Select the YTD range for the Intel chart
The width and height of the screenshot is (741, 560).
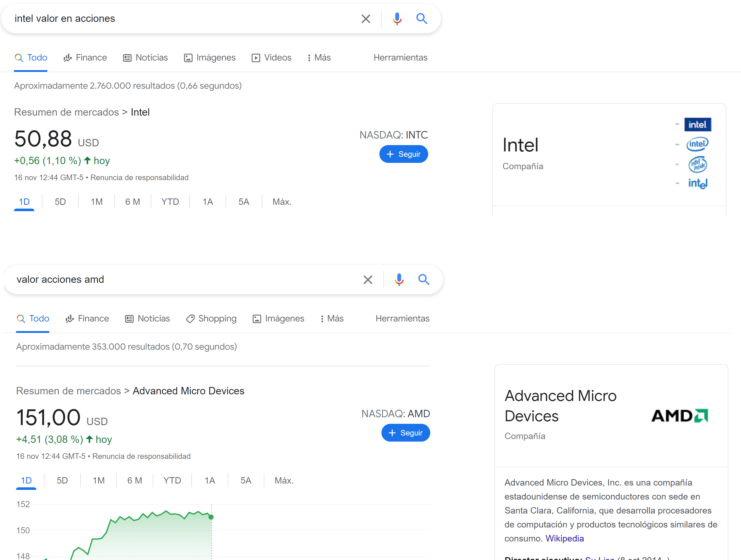pos(170,202)
